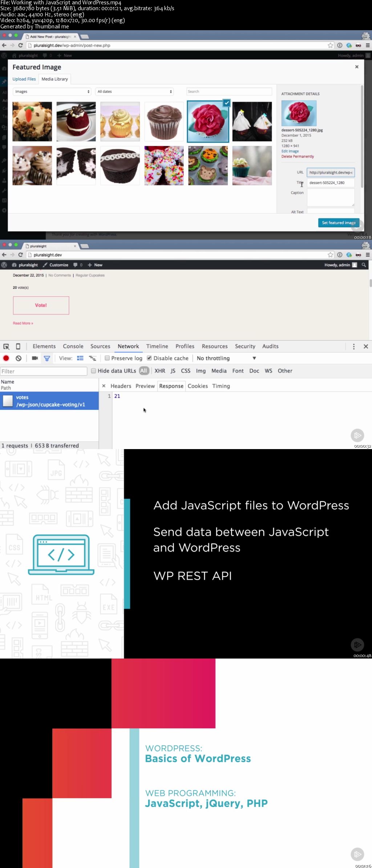372x868 pixels.
Task: Click the media library Search field
Action: pos(229,92)
